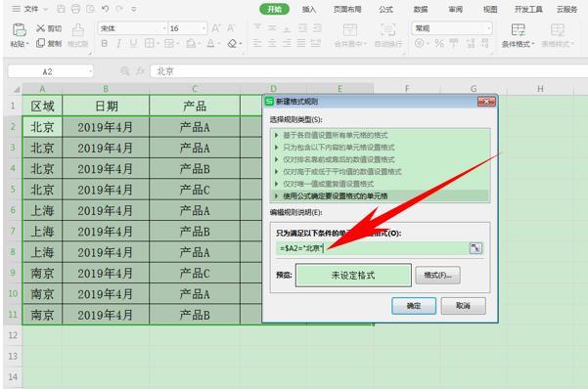The image size is (588, 389).
Task: Click the Undo arrow
Action: [106, 9]
